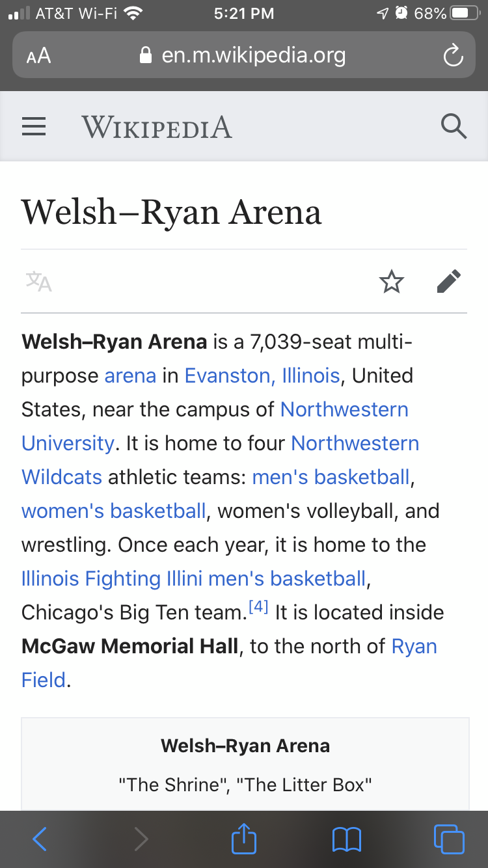This screenshot has width=488, height=868.
Task: Show all open Safari tabs
Action: (x=448, y=839)
